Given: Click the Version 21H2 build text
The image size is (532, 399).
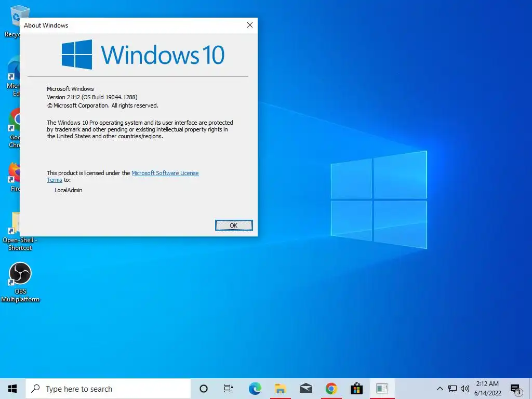Looking at the screenshot, I should [x=92, y=97].
